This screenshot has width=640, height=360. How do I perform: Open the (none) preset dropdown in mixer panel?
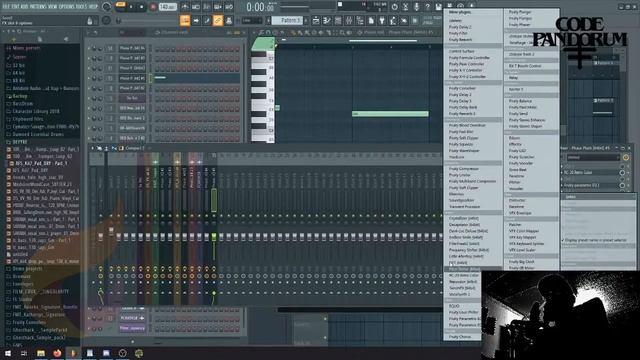(x=593, y=157)
